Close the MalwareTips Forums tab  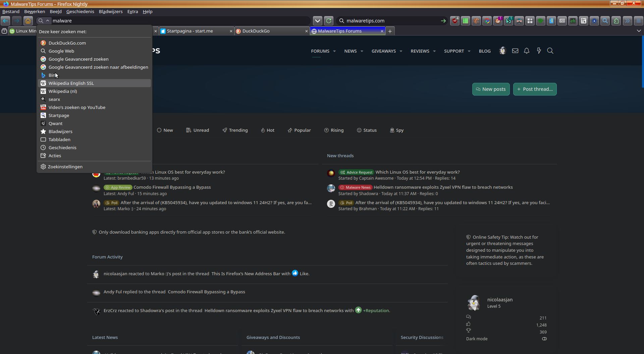coord(382,31)
